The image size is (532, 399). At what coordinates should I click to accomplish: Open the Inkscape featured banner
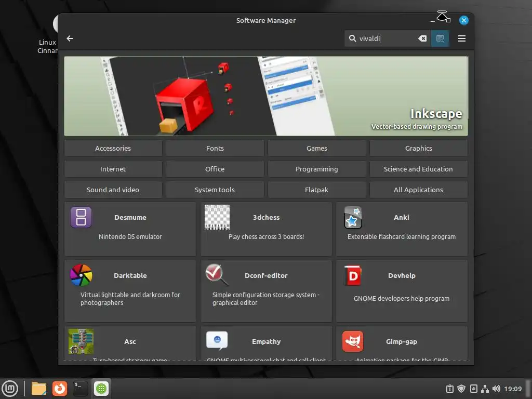pyautogui.click(x=266, y=96)
